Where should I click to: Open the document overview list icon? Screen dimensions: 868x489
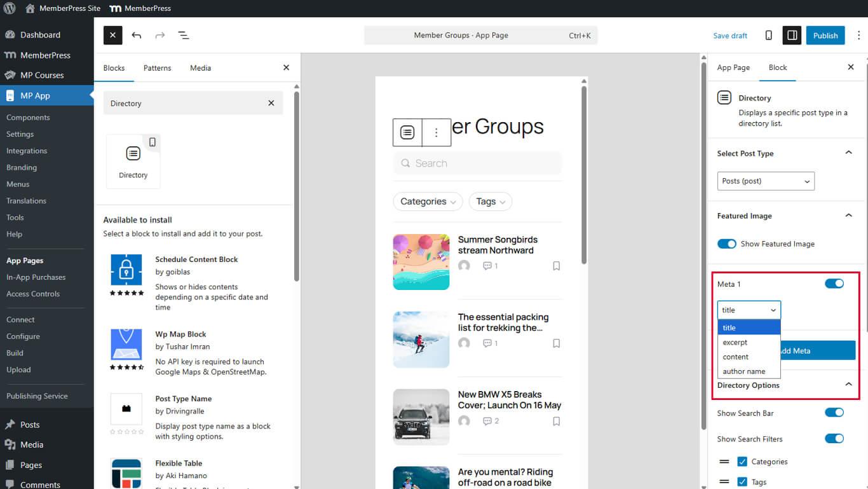(184, 36)
